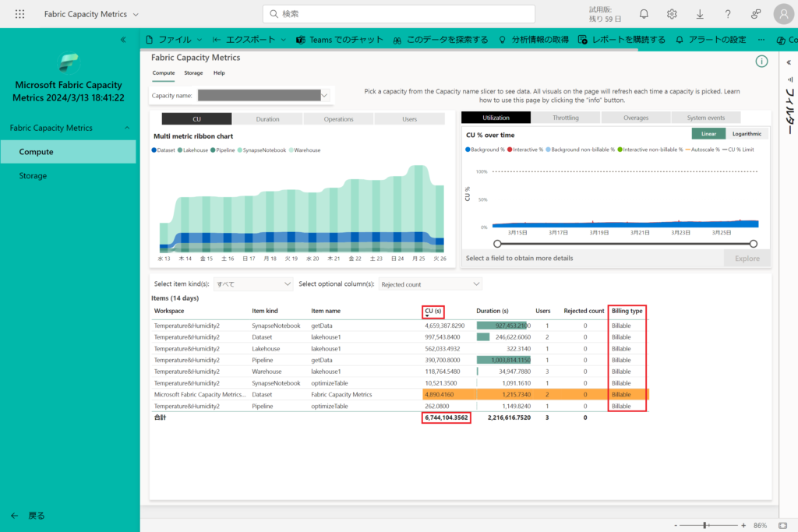Click the download arrow icon

point(700,14)
